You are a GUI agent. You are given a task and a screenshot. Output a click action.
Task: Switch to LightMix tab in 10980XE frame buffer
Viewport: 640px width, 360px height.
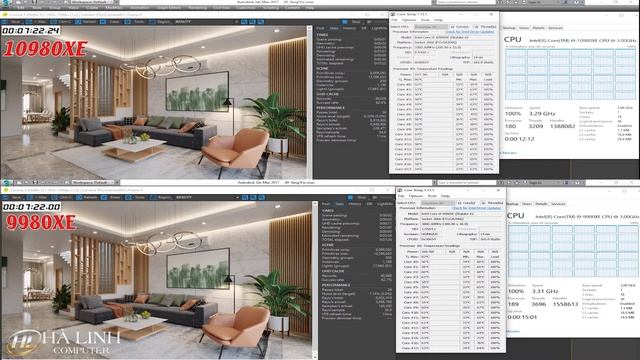[x=378, y=28]
